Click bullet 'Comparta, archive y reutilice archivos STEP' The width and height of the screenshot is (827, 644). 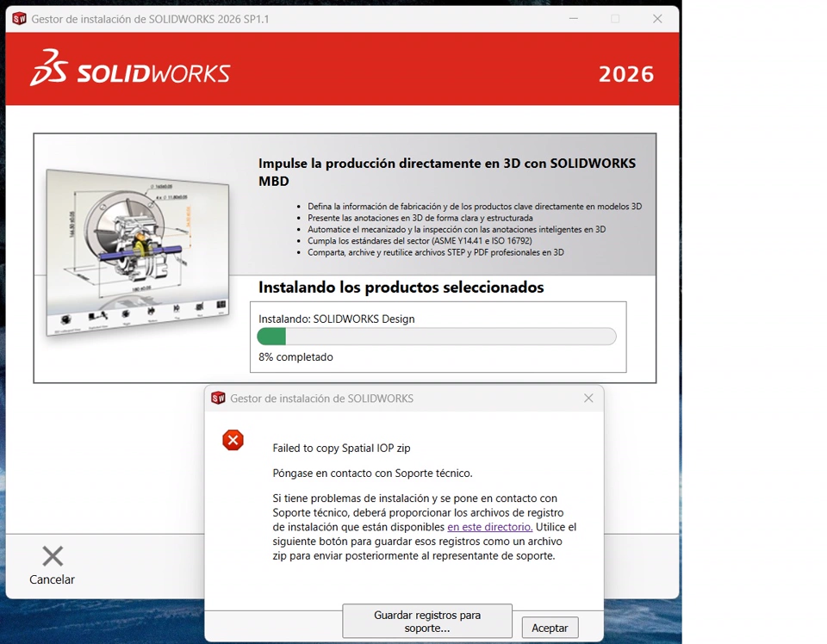pyautogui.click(x=436, y=252)
